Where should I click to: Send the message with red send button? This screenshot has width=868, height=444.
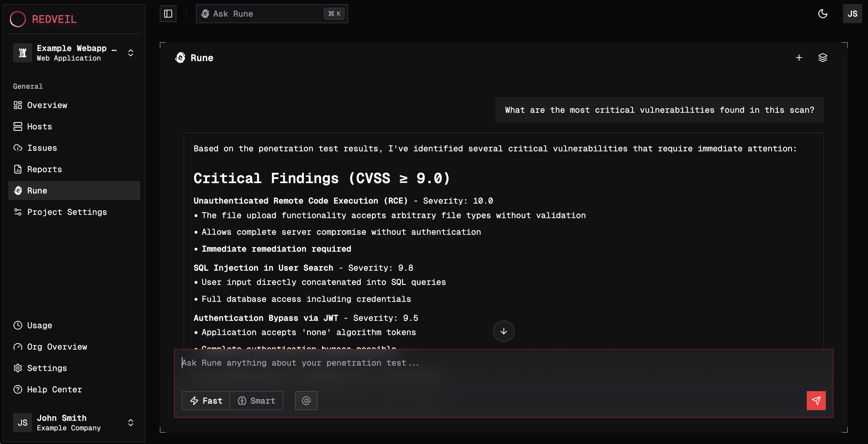(x=816, y=401)
